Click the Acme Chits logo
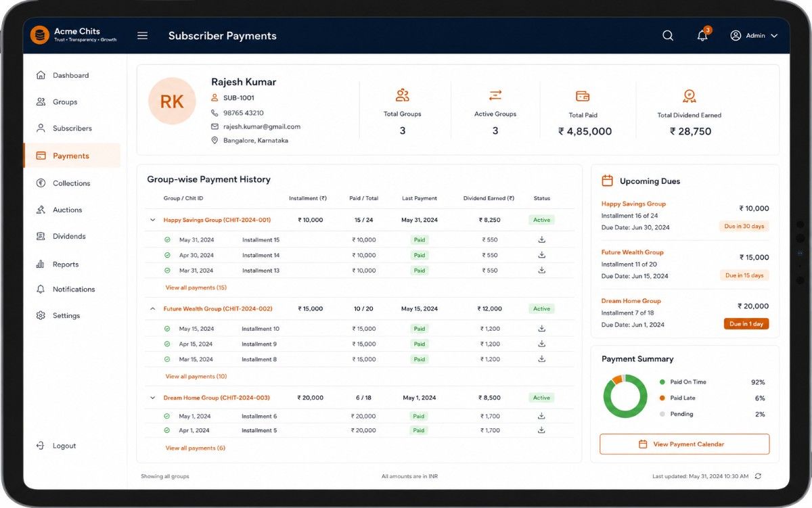This screenshot has height=508, width=812. pos(40,35)
